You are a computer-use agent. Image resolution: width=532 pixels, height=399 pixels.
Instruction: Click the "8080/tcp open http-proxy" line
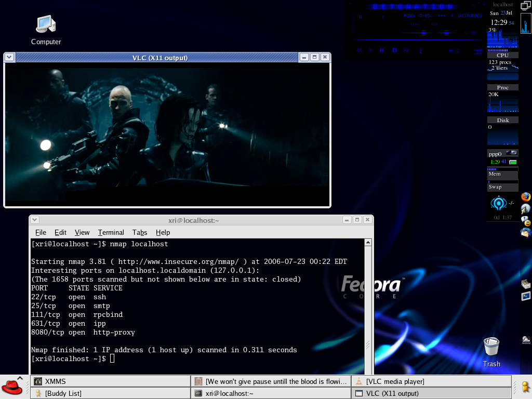83,332
